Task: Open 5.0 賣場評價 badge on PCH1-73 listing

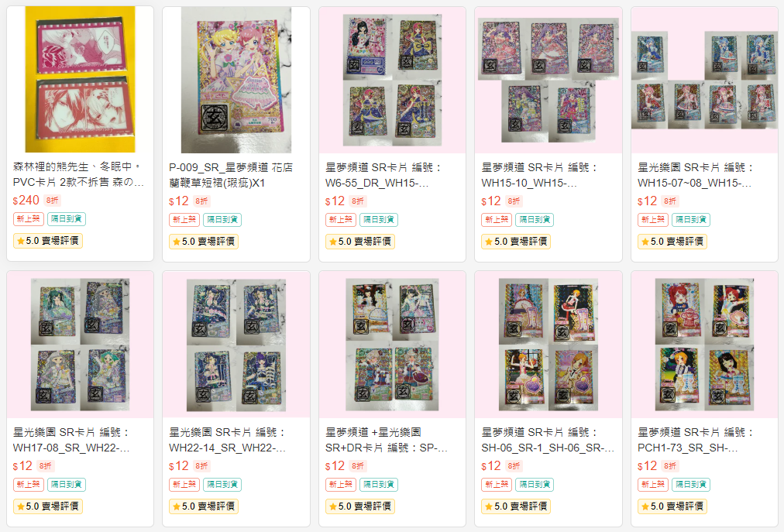Action: point(672,506)
